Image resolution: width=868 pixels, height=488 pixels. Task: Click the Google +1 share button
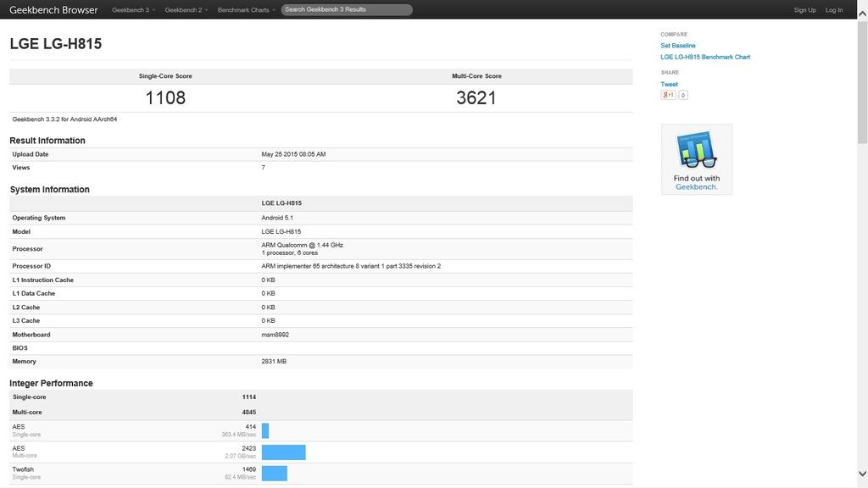[668, 95]
